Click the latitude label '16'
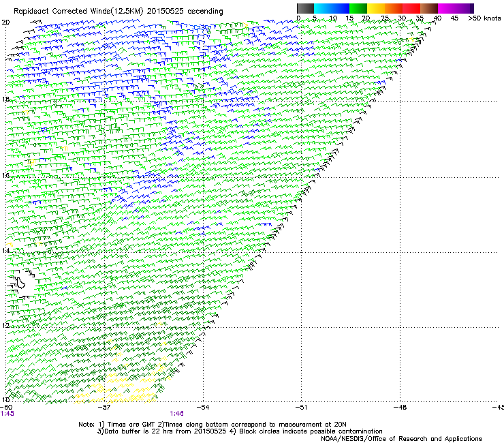504x443 pixels. 5,175
